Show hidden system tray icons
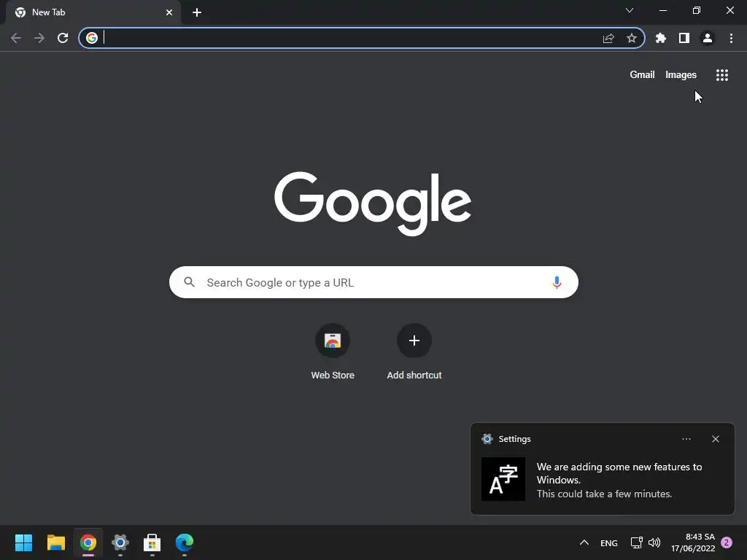 tap(584, 542)
